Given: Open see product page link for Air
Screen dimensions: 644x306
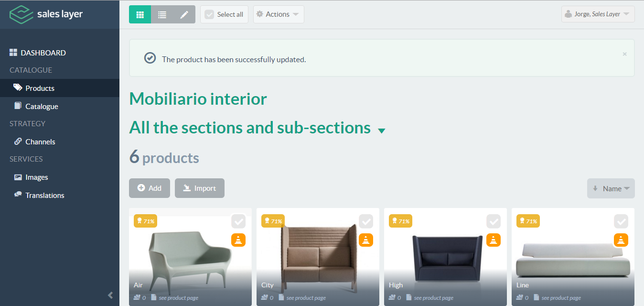Looking at the screenshot, I should 179,298.
